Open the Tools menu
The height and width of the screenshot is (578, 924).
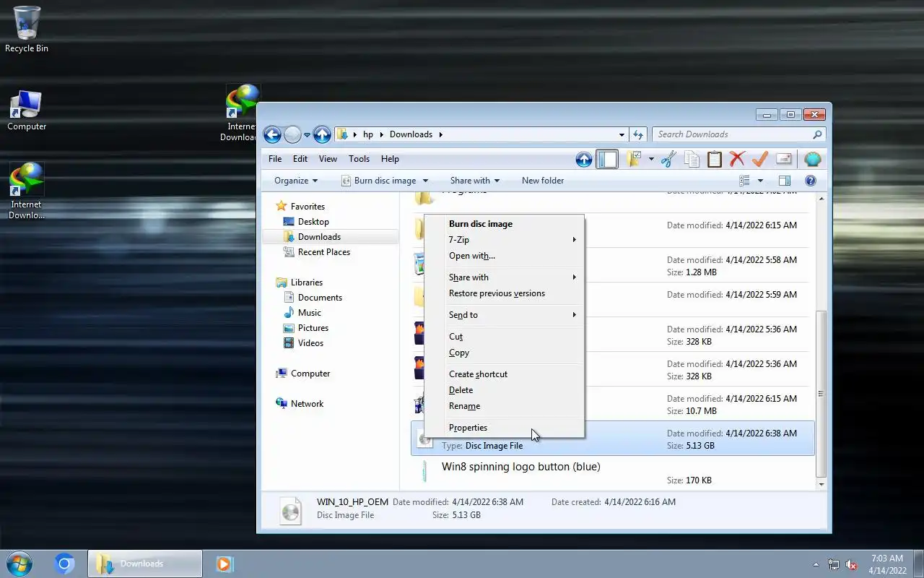point(359,159)
